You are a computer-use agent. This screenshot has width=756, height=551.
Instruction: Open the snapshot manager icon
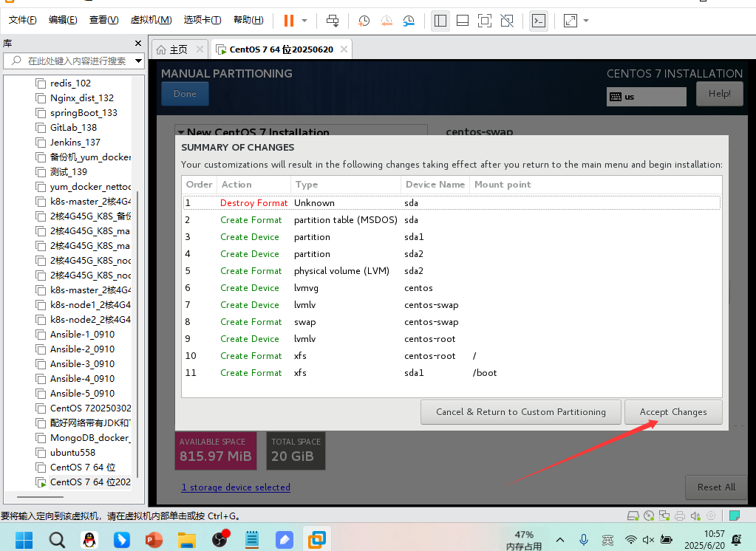pos(408,21)
